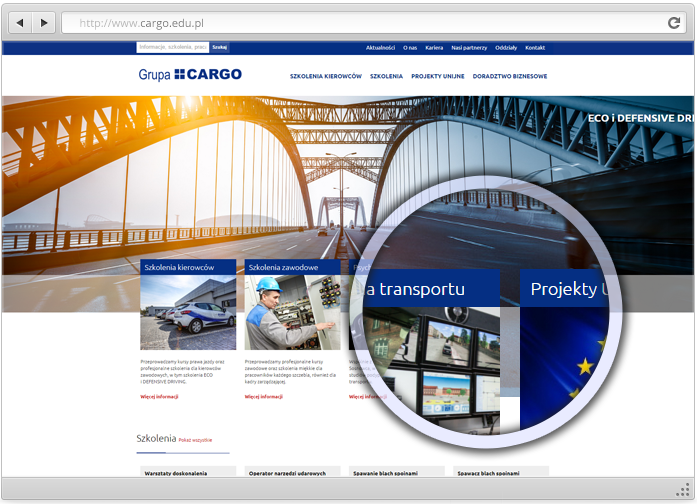Open the O nas page

(x=410, y=48)
